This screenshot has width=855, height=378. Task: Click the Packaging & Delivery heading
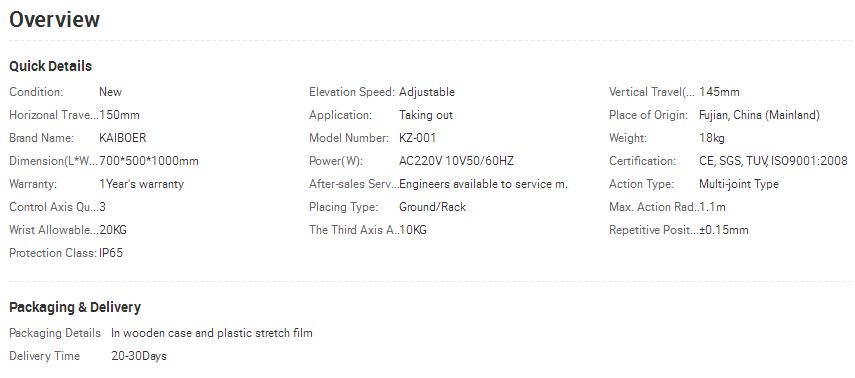point(75,307)
